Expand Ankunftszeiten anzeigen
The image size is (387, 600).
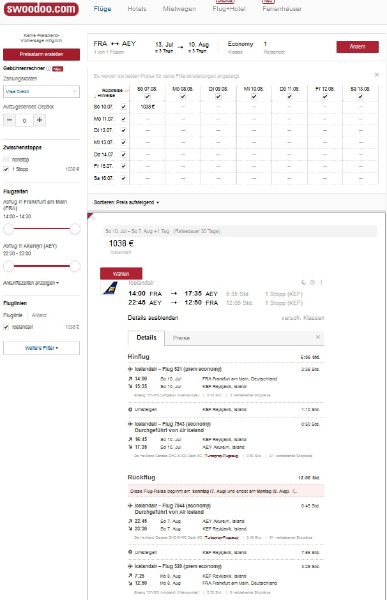point(31,283)
